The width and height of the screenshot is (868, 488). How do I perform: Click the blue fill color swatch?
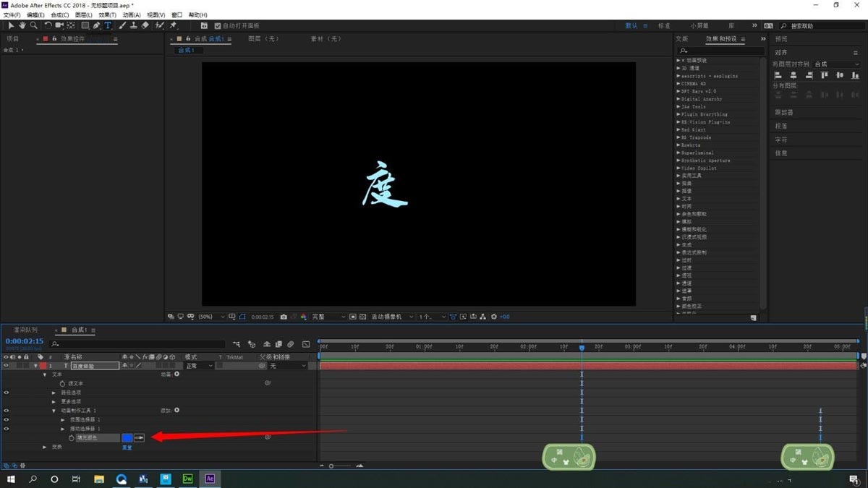point(127,437)
